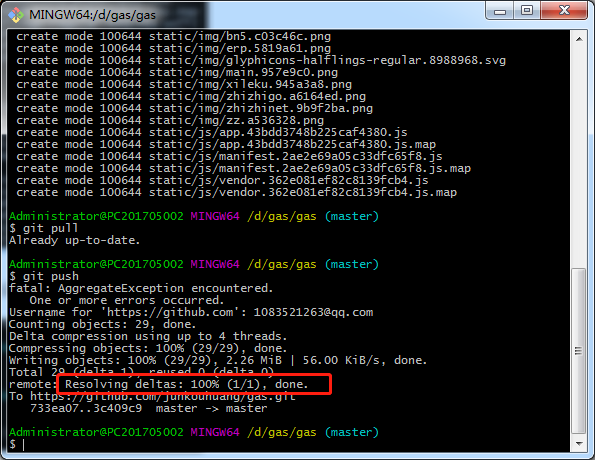Image resolution: width=595 pixels, height=460 pixels.
Task: Click the glyphicons-halflings-regular svg line
Action: (x=261, y=60)
